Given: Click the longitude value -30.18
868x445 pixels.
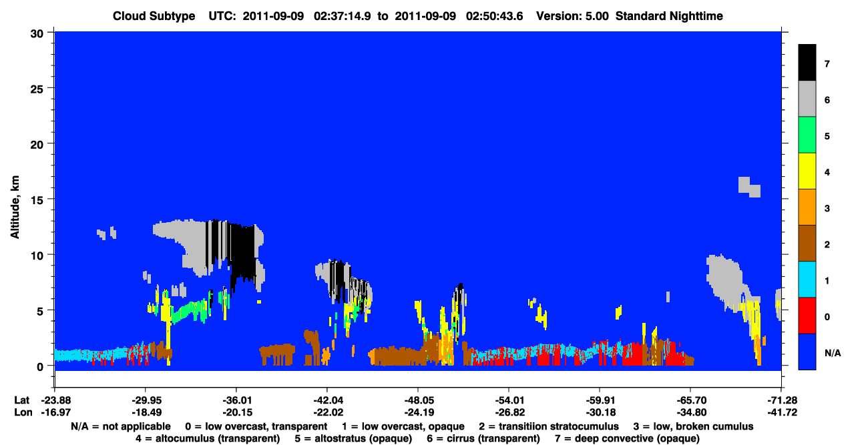Looking at the screenshot, I should tap(599, 412).
